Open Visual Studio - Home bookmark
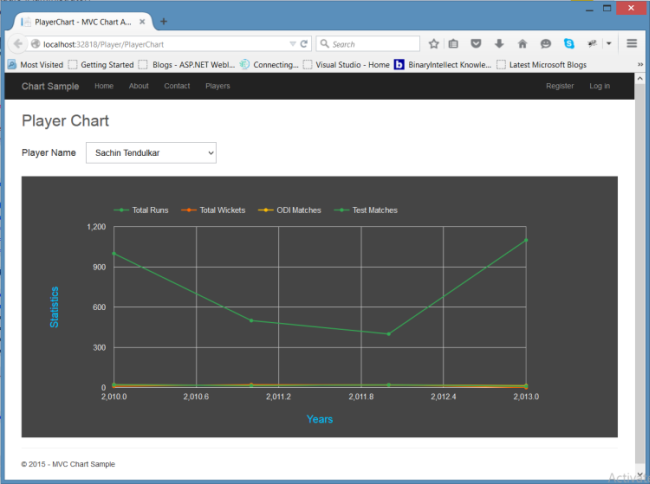This screenshot has width=650, height=484. click(x=346, y=65)
